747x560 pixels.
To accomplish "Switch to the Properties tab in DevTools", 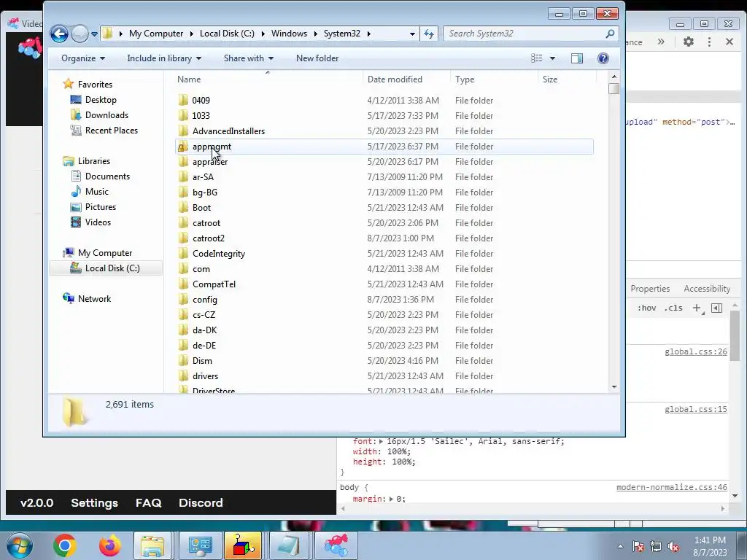I will click(650, 289).
